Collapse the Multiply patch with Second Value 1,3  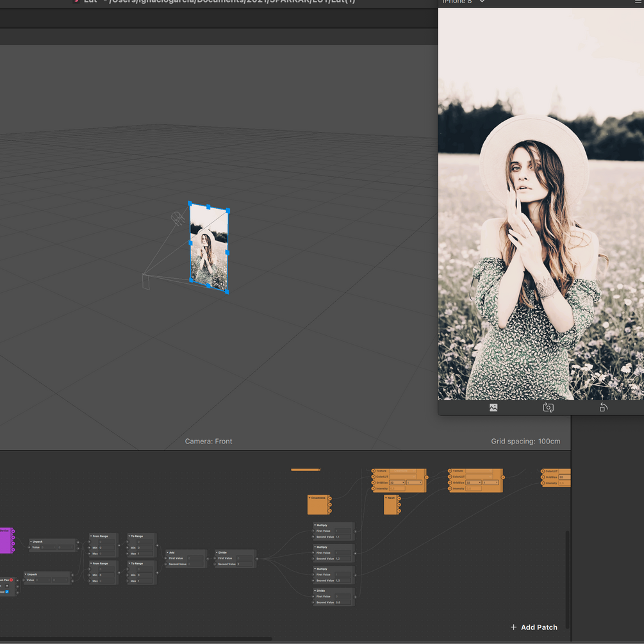315,569
